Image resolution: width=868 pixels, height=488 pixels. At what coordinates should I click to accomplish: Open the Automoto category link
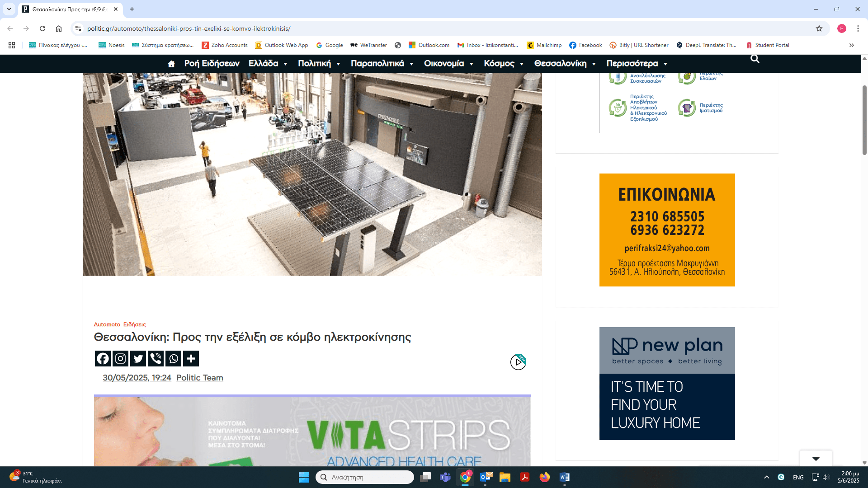(x=107, y=324)
